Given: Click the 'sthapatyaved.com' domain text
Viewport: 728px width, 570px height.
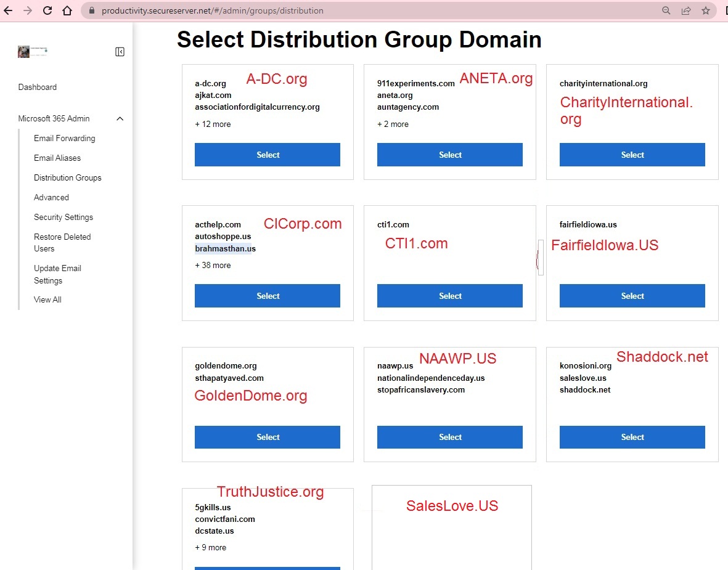Looking at the screenshot, I should (x=229, y=378).
